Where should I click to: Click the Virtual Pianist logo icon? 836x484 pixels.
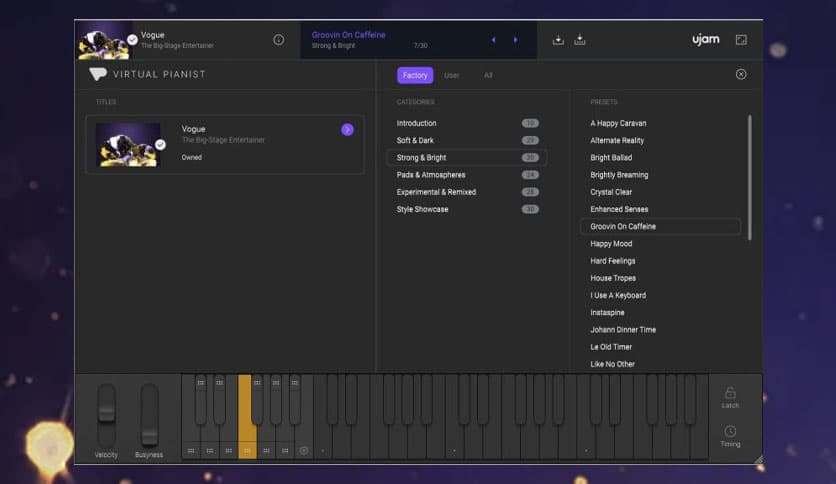pos(98,74)
